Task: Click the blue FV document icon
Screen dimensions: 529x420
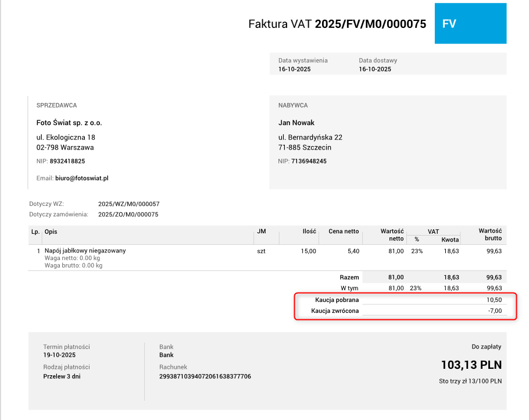Action: 470,23
